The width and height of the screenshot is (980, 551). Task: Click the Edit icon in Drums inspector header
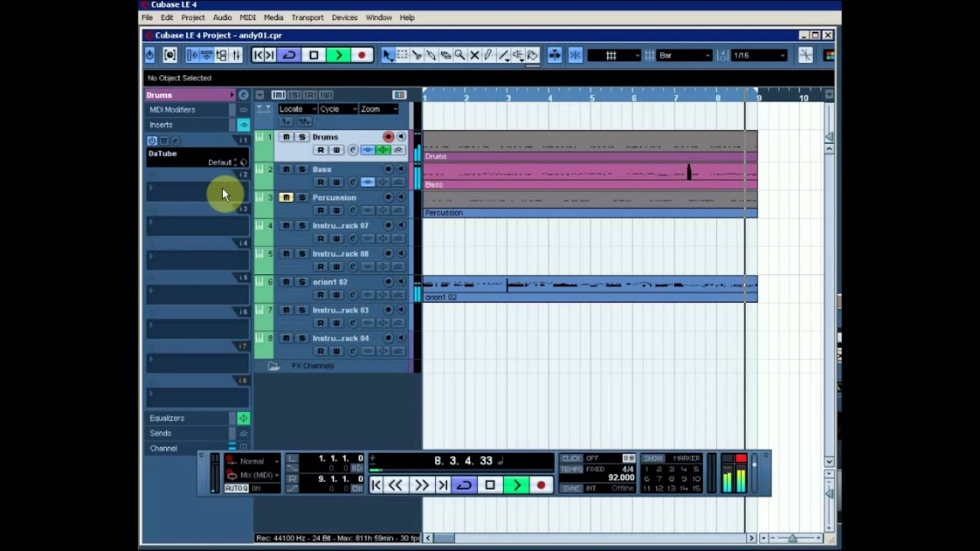click(x=243, y=95)
